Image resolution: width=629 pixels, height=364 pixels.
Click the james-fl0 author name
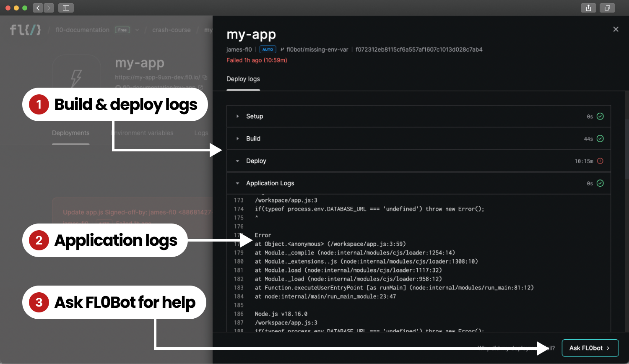[239, 49]
